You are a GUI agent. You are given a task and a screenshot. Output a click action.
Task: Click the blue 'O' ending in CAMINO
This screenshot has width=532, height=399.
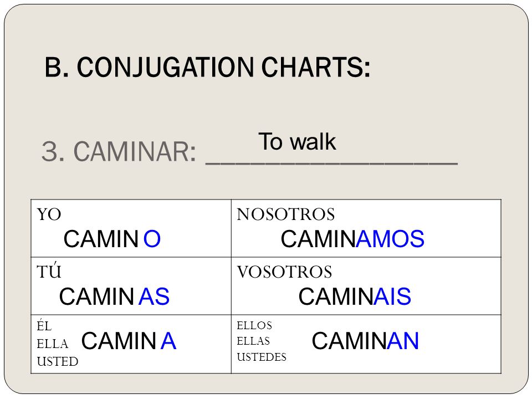152,239
